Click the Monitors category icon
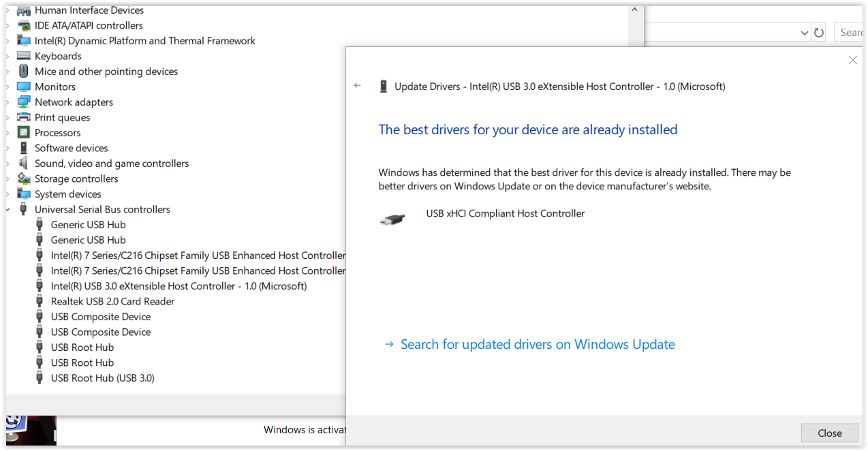Image resolution: width=868 pixels, height=451 pixels. (x=24, y=87)
